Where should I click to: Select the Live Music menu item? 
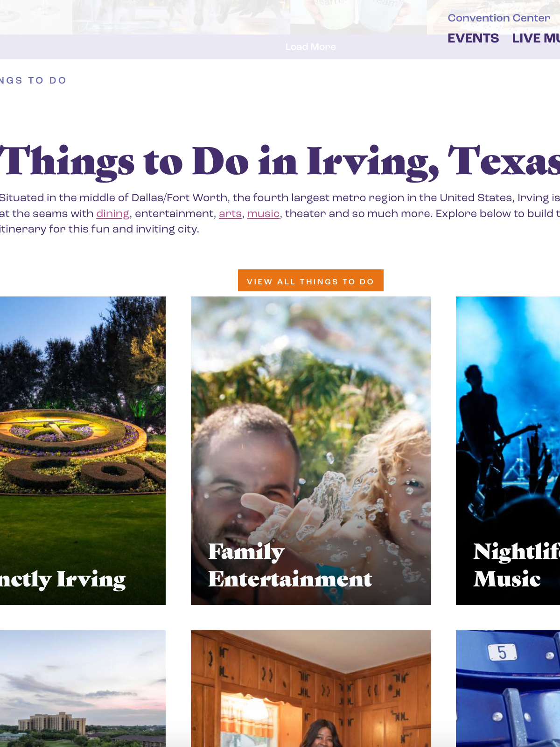point(536,38)
